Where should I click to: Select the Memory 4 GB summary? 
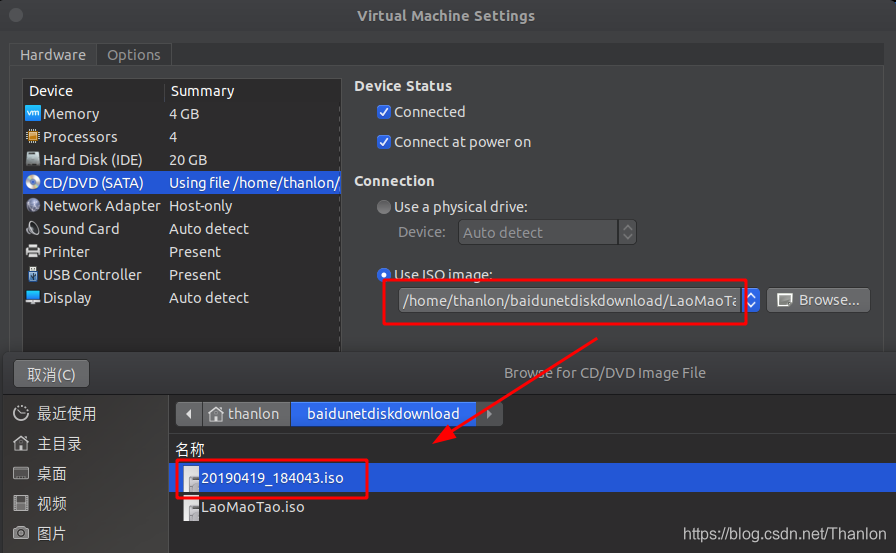pyautogui.click(x=184, y=114)
